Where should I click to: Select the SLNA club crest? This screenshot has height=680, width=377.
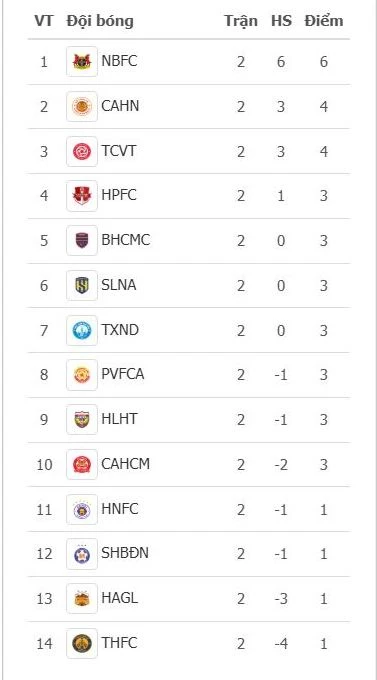(x=82, y=285)
